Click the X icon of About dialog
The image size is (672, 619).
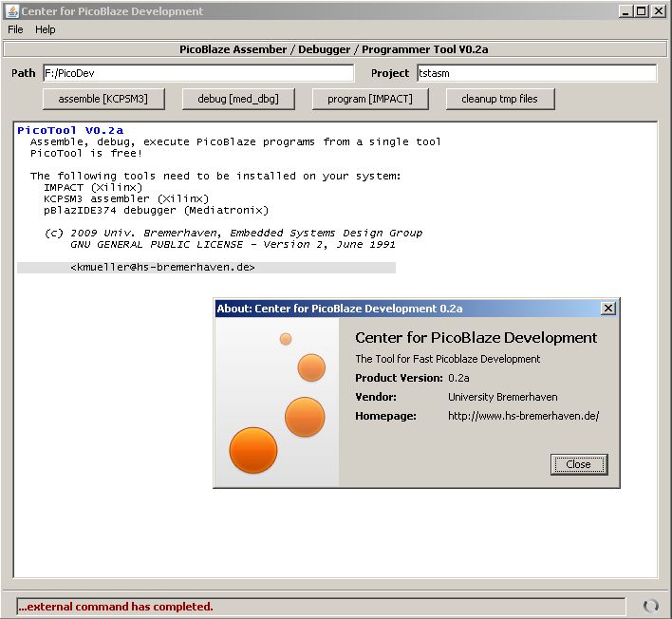[x=607, y=309]
